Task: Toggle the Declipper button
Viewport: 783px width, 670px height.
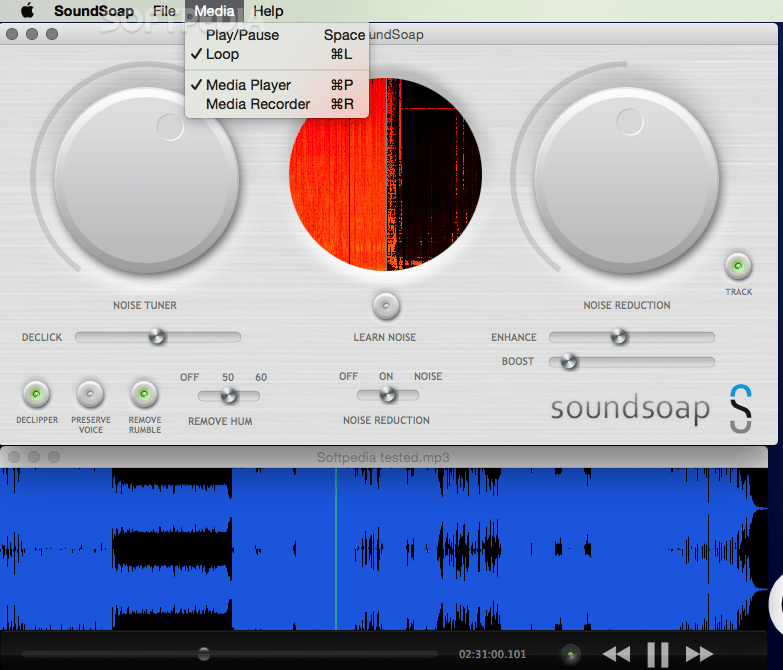Action: click(36, 394)
